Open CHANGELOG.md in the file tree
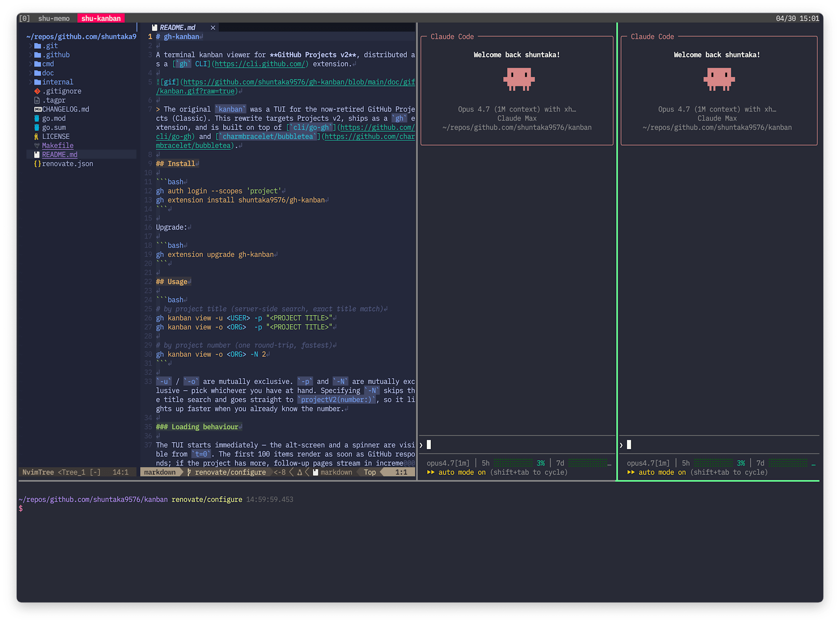Screen dimensions: 840x623 pyautogui.click(x=66, y=110)
